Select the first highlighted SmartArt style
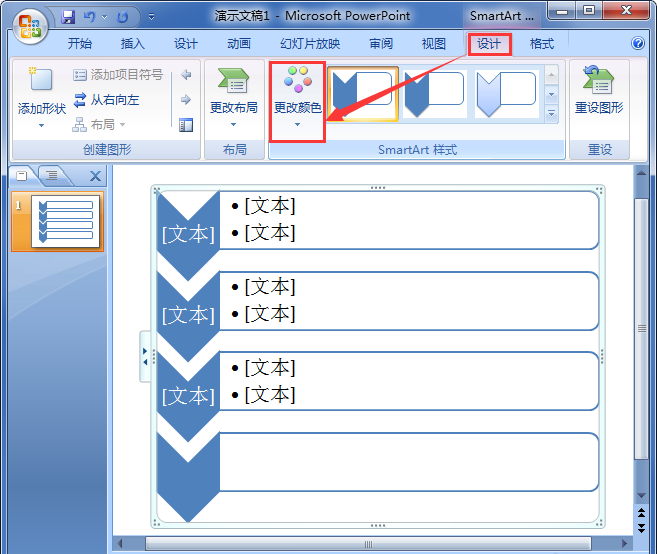Image resolution: width=657 pixels, height=554 pixels. pos(363,94)
